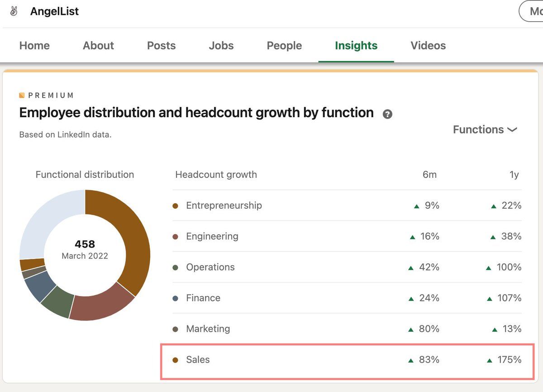
Task: Click the Entrepreneurship bullet dot
Action: 176,206
